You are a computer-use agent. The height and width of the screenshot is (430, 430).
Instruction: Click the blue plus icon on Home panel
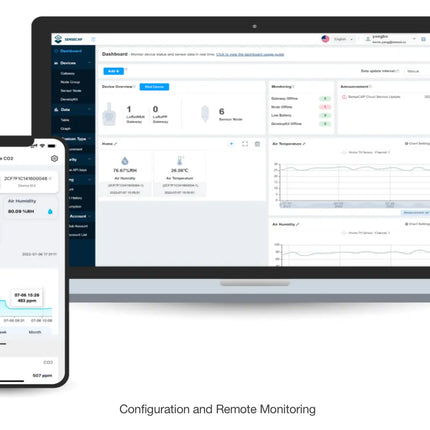point(231,144)
